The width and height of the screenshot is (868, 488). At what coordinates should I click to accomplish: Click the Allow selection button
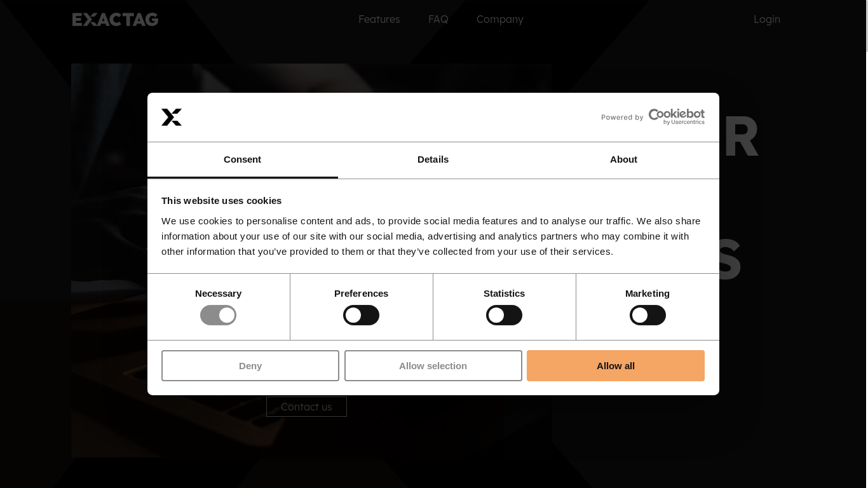433,366
